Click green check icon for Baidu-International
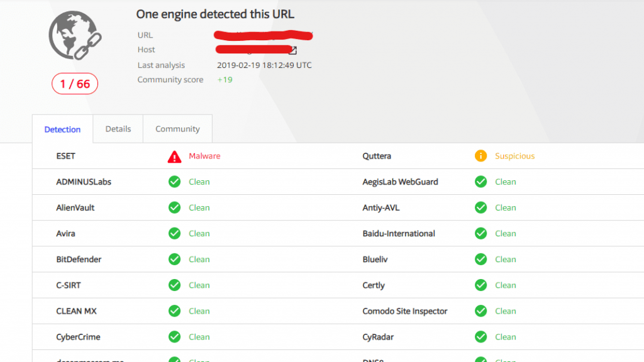This screenshot has width=644, height=362. click(480, 234)
